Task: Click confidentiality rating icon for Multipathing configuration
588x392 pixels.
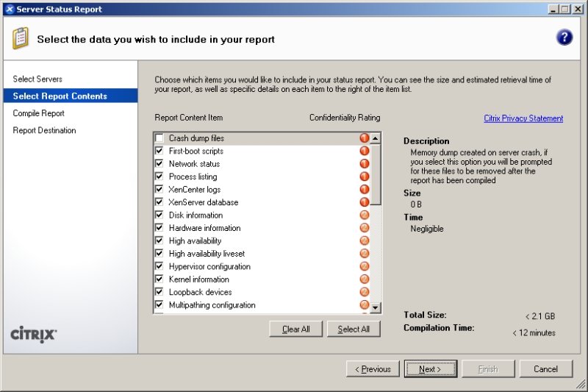Action: coord(364,304)
